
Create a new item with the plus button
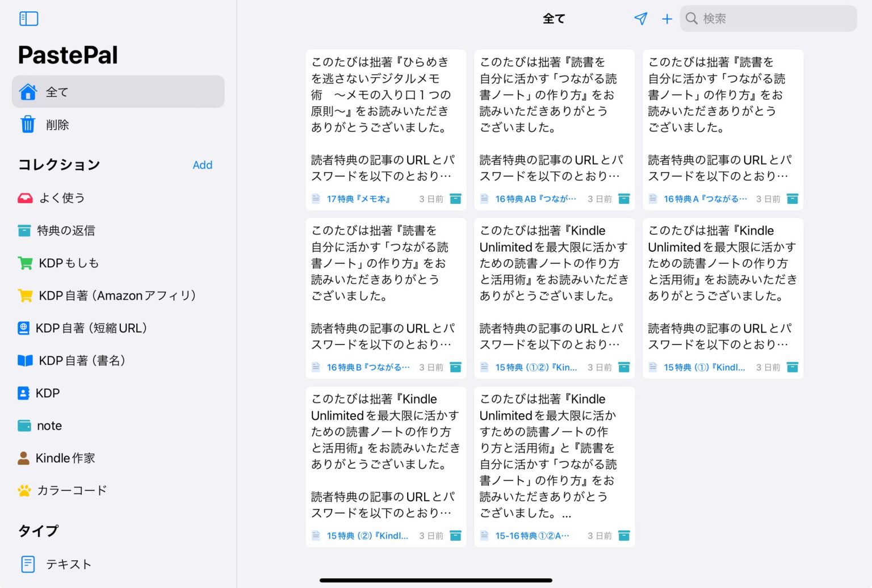[x=667, y=18]
